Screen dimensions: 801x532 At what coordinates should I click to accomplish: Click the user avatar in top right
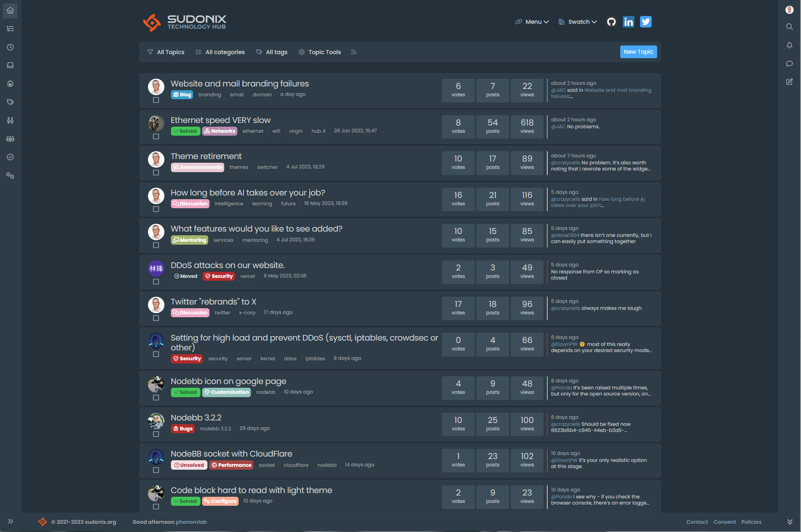coord(789,10)
